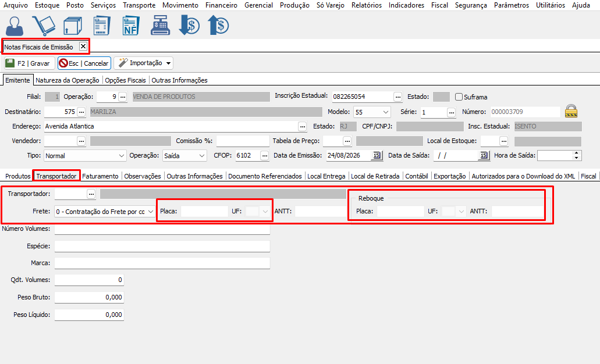Click the Peso Líquido field

[89, 315]
